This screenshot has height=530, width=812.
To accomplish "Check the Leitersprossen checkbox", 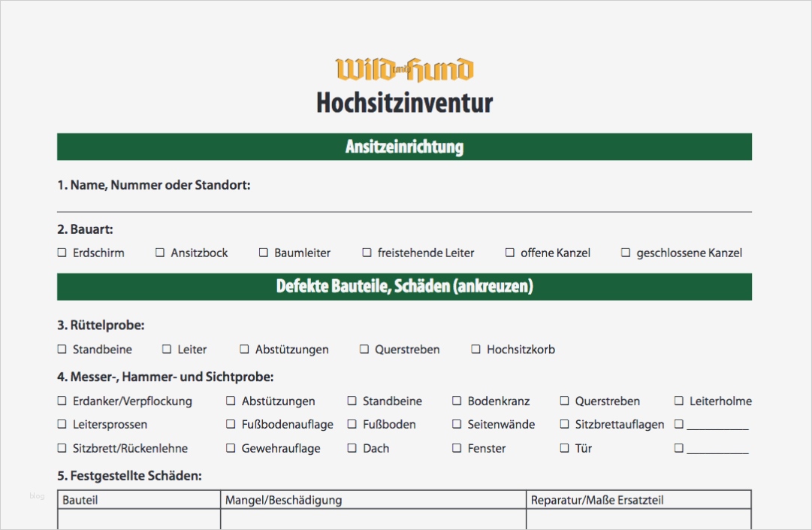I will 62,424.
